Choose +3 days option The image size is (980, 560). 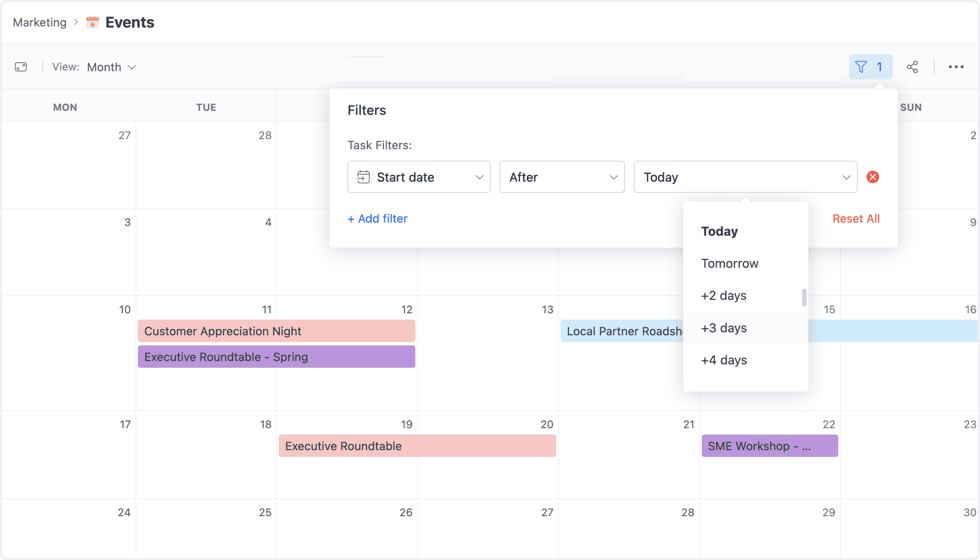pos(724,328)
